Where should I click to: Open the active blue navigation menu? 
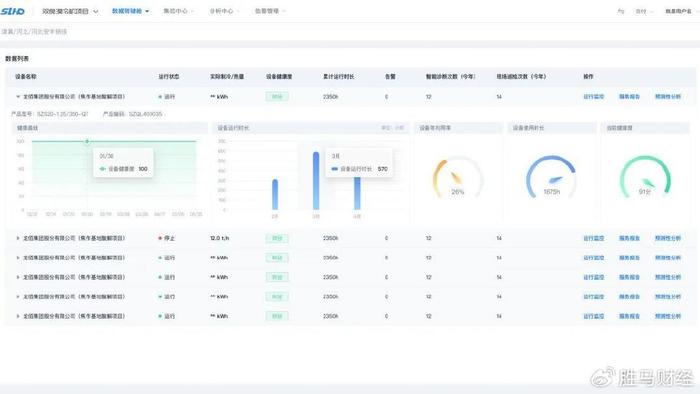click(x=130, y=11)
